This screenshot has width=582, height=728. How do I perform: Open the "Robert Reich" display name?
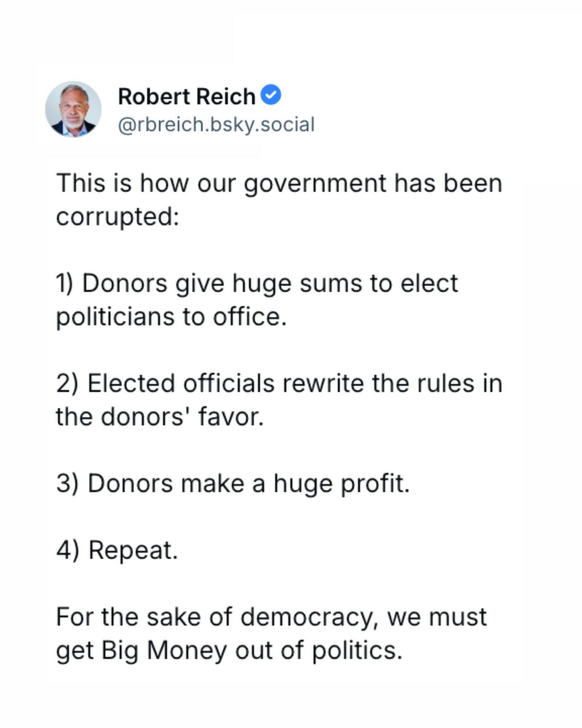(x=186, y=97)
